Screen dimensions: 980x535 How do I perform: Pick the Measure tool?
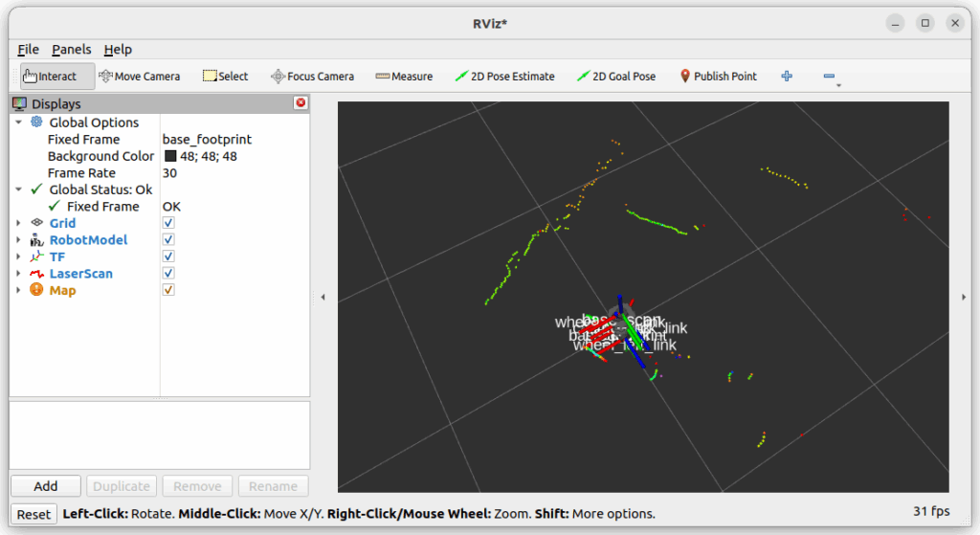(404, 77)
